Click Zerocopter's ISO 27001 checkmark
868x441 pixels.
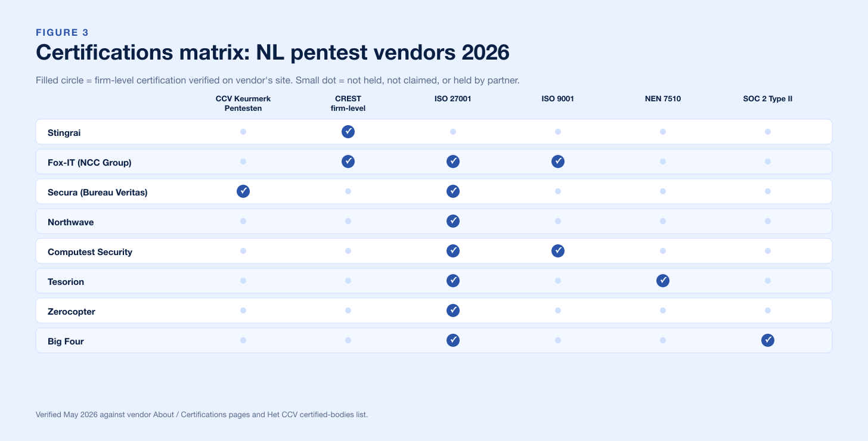tap(453, 310)
